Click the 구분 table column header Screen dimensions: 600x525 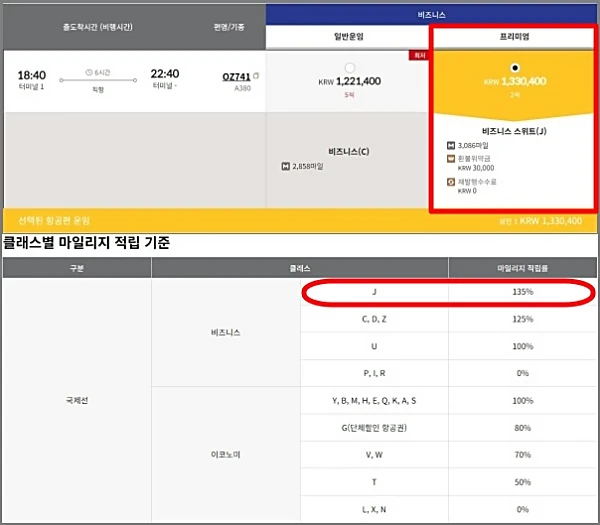point(77,268)
